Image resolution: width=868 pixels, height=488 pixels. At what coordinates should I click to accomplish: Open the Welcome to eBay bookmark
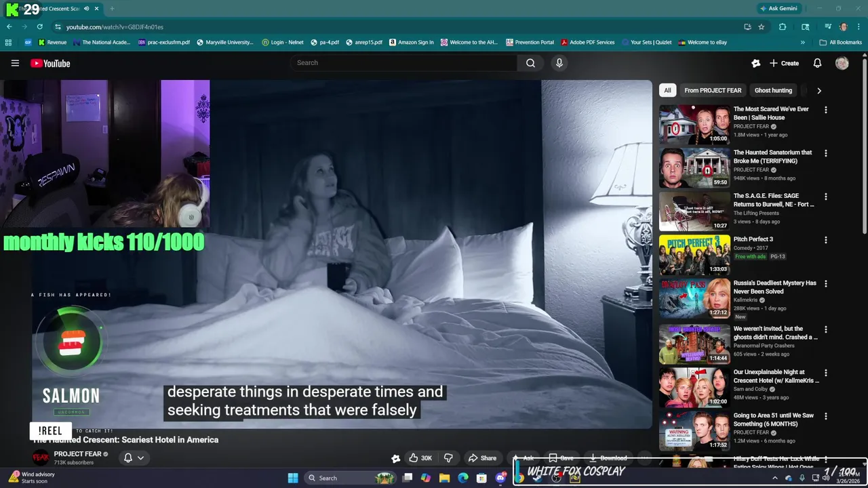[x=702, y=42]
